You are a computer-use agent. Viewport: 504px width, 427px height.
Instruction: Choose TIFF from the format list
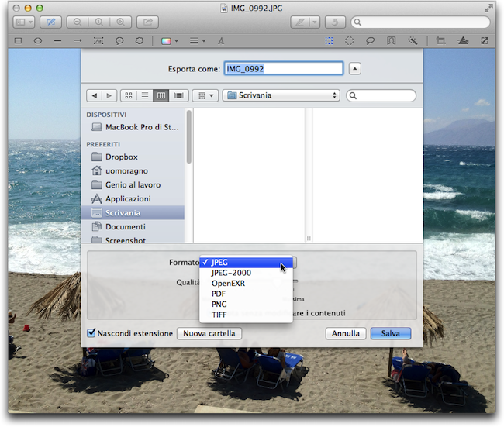coord(219,315)
